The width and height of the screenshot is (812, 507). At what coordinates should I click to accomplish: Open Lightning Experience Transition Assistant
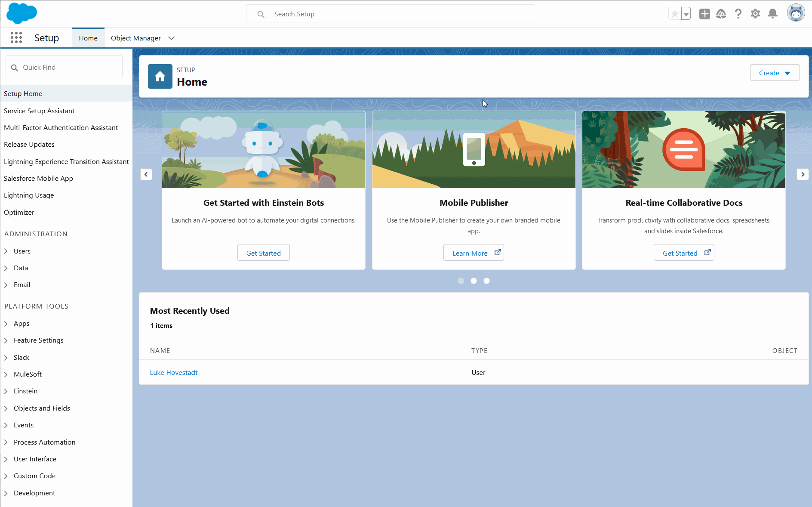coord(66,161)
